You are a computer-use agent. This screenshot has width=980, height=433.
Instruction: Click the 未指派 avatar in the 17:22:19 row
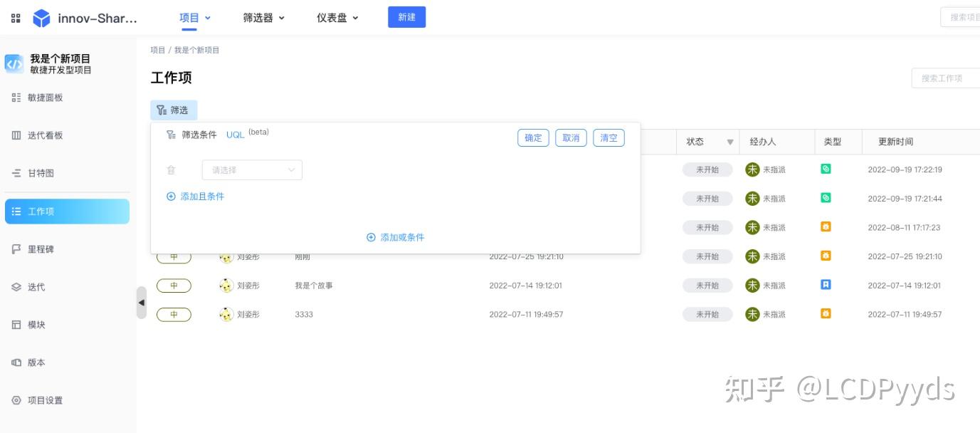tap(752, 169)
